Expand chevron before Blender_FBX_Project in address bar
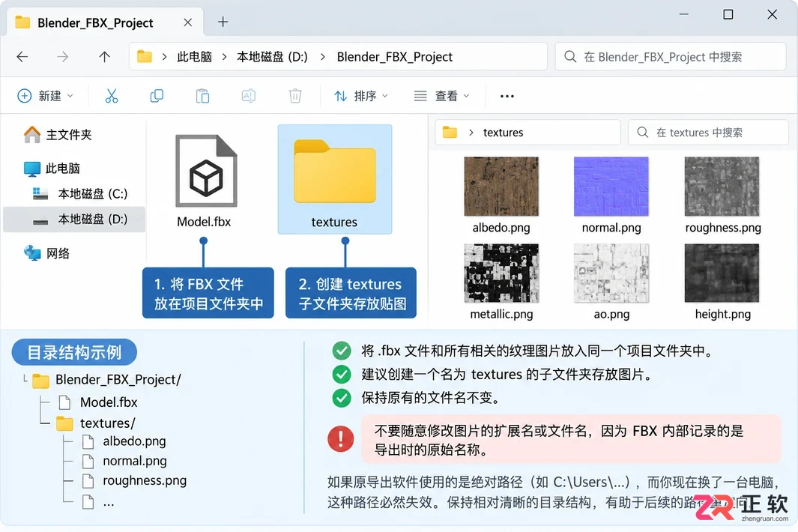This screenshot has width=798, height=532. pos(323,56)
